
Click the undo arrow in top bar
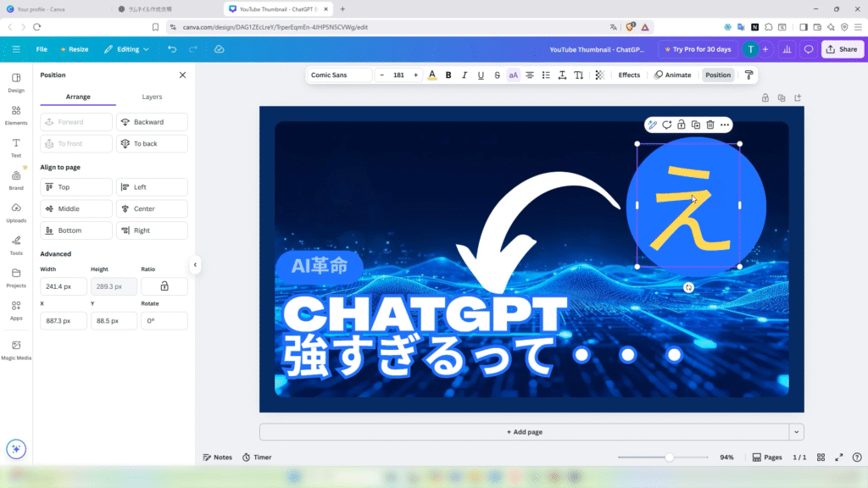pos(173,49)
